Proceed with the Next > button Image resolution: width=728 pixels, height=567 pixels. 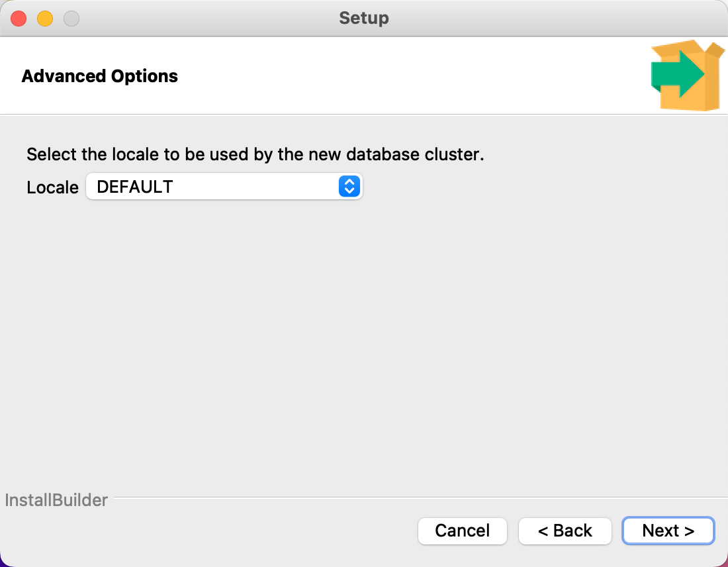[x=668, y=531]
